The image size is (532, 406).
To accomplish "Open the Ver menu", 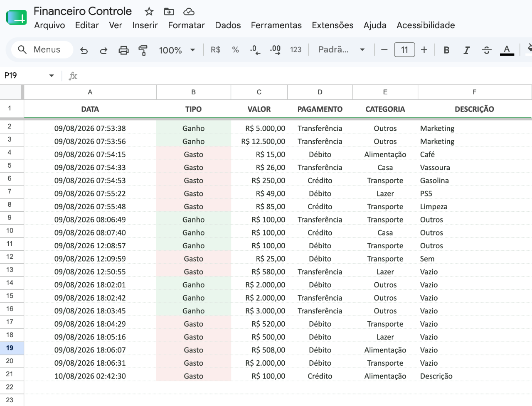I will point(116,25).
